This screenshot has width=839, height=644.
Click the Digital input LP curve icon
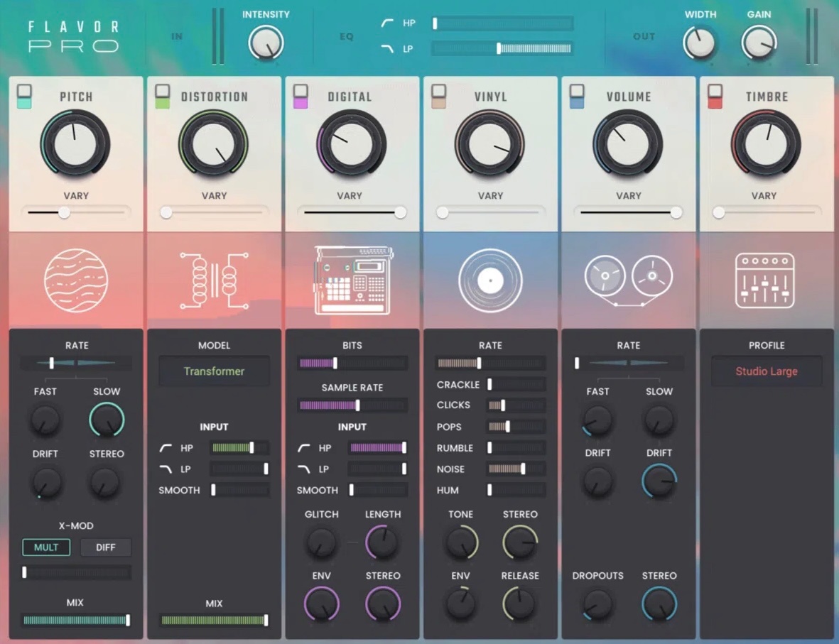pyautogui.click(x=303, y=469)
